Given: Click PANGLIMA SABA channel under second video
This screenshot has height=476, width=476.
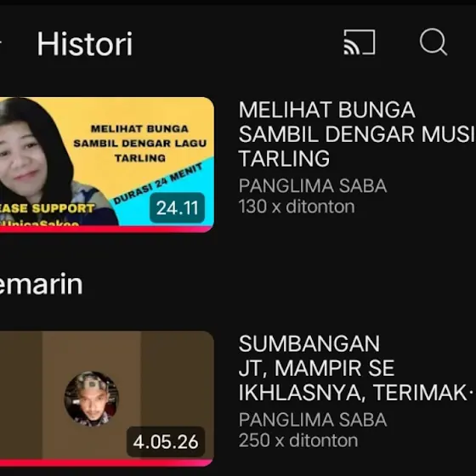Looking at the screenshot, I should (x=313, y=420).
